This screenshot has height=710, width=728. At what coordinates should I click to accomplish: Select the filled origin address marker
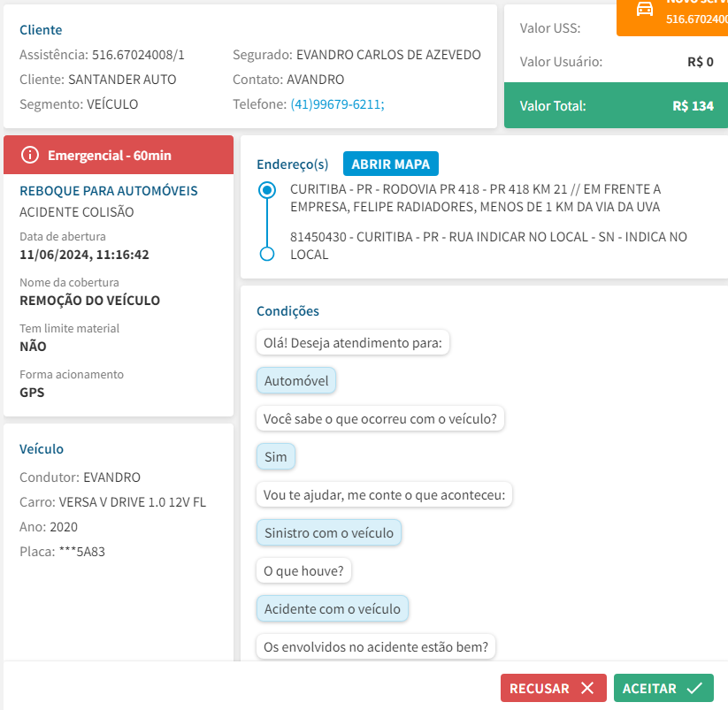click(267, 190)
